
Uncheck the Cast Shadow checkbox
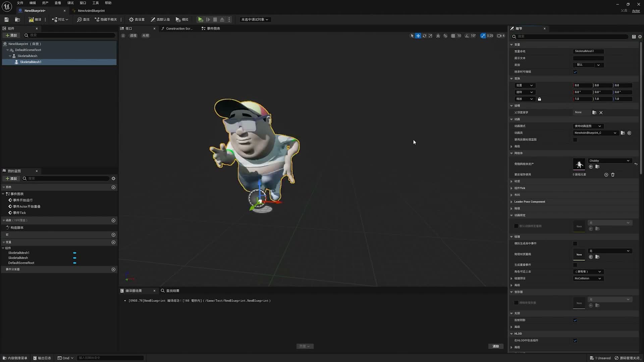(x=575, y=320)
